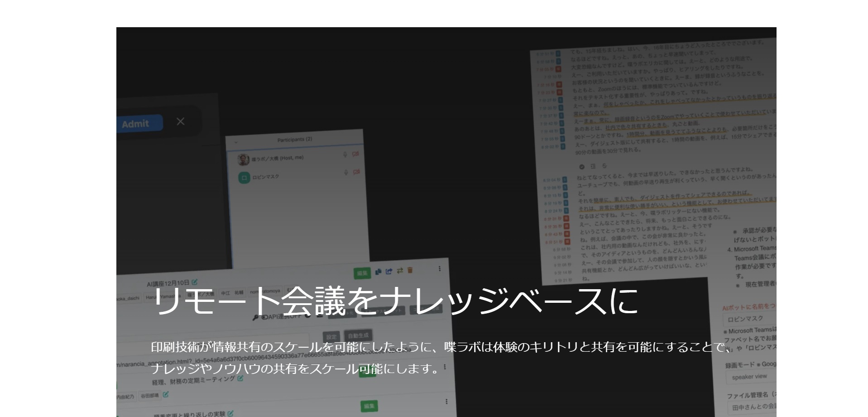This screenshot has height=417, width=868.
Task: Click the file name field showing 田中さんとの会
Action: click(753, 407)
